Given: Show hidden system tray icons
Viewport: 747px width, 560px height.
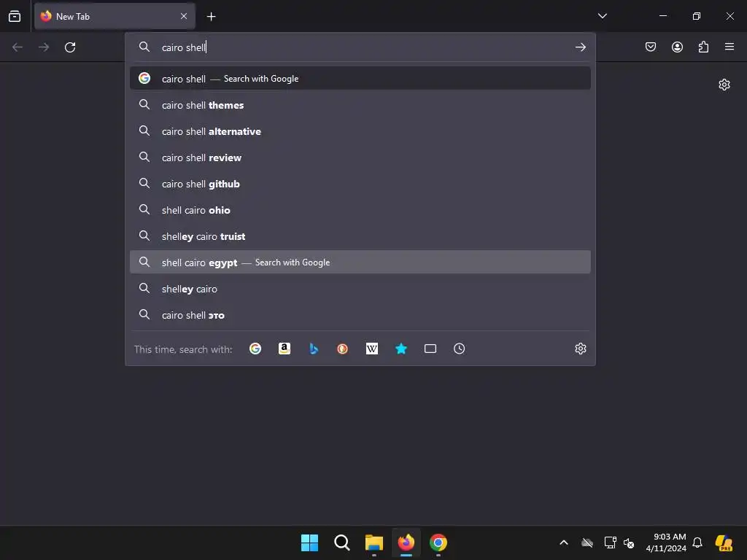Looking at the screenshot, I should (564, 542).
